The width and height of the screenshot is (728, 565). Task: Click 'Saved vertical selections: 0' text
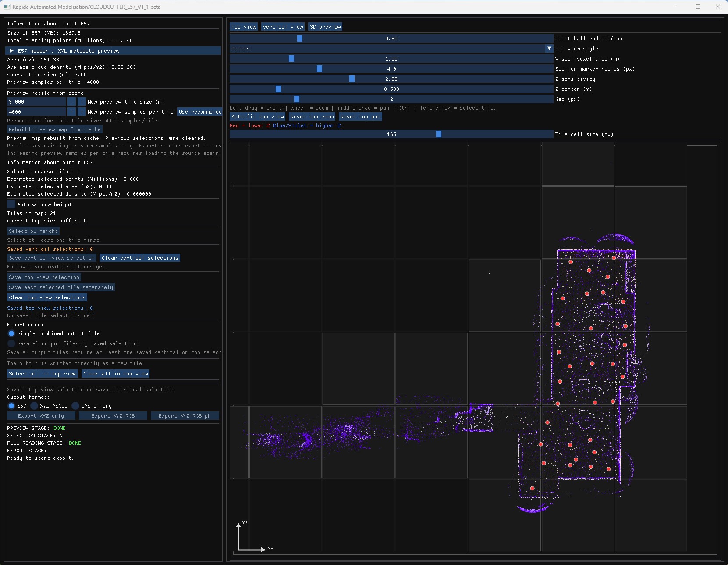50,249
